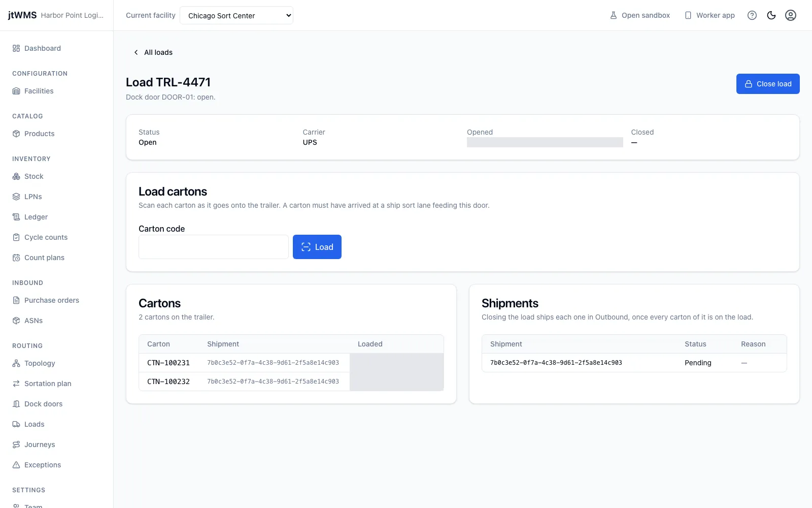Click the shipment ID in Shipments table
The width and height of the screenshot is (812, 508).
tap(556, 363)
